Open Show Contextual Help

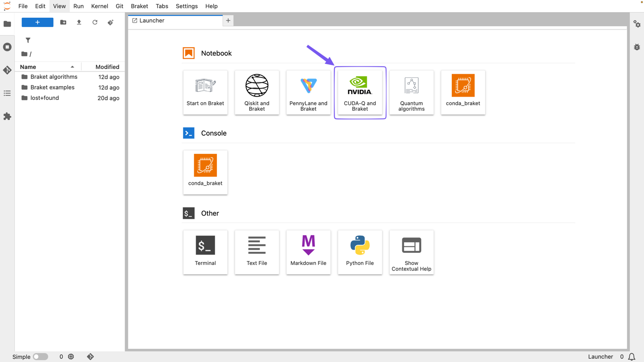tap(412, 252)
